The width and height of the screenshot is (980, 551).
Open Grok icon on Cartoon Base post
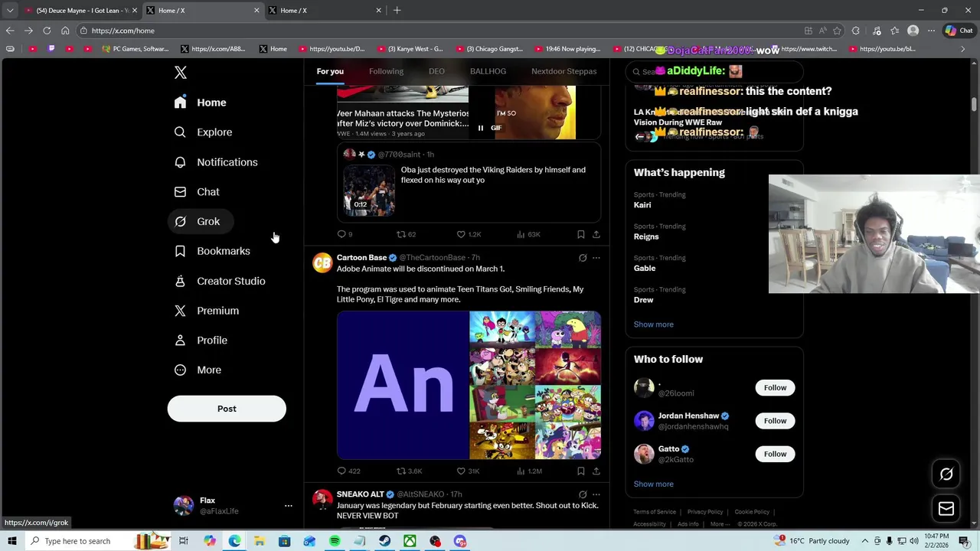tap(583, 258)
